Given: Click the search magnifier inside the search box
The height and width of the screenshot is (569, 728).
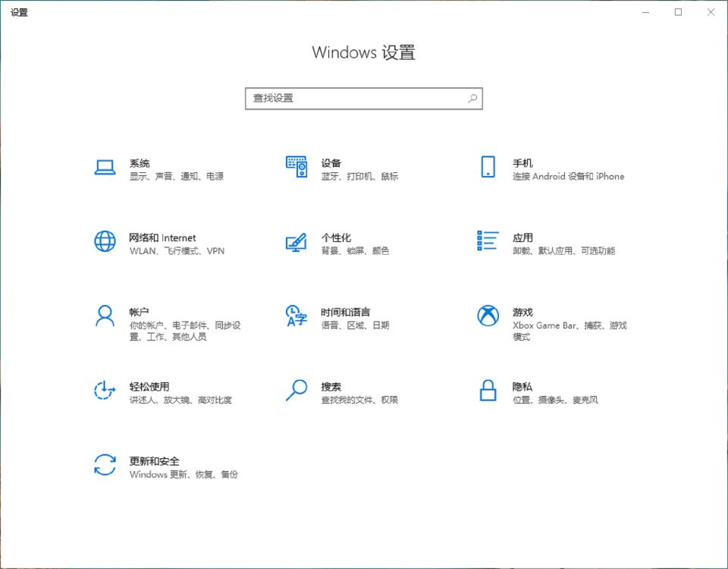Looking at the screenshot, I should 473,98.
